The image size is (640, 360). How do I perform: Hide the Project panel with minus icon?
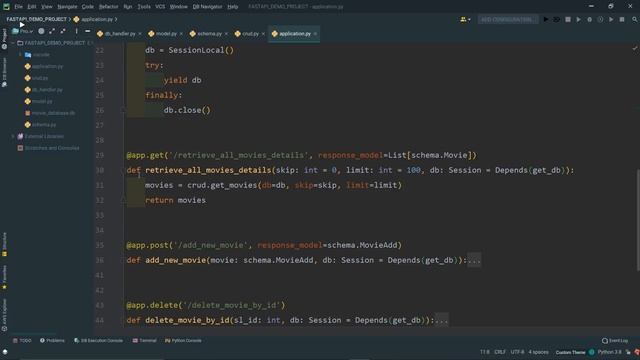coord(87,31)
